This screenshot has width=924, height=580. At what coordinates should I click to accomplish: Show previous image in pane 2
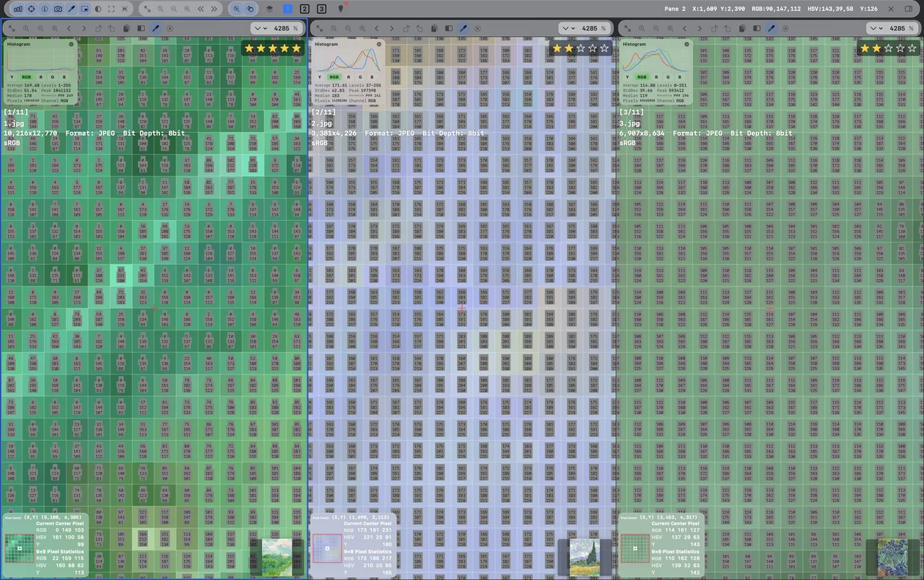pyautogui.click(x=377, y=28)
